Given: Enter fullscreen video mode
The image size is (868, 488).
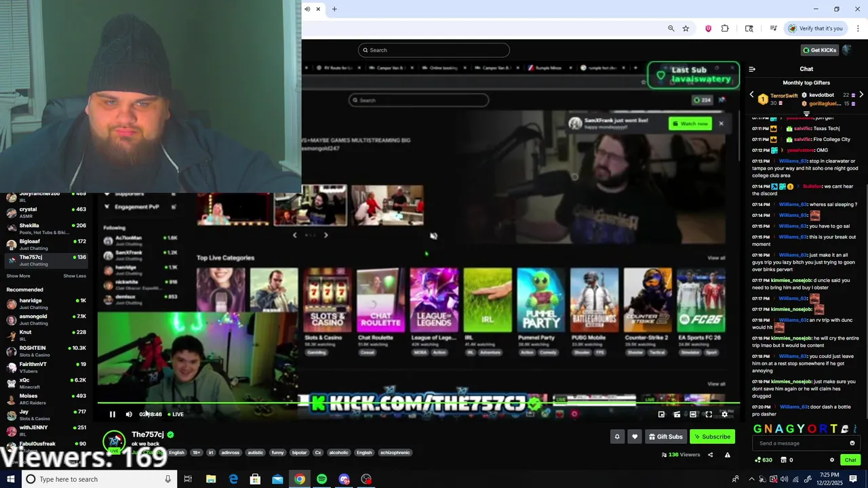Looking at the screenshot, I should pyautogui.click(x=709, y=414).
